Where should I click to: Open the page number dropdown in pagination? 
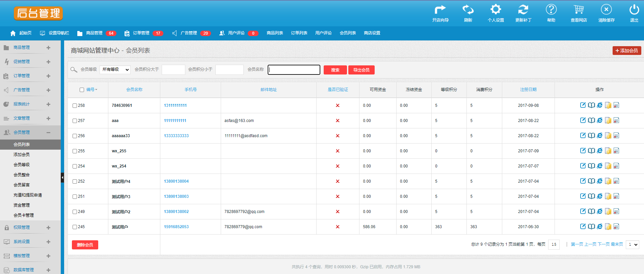pos(632,245)
